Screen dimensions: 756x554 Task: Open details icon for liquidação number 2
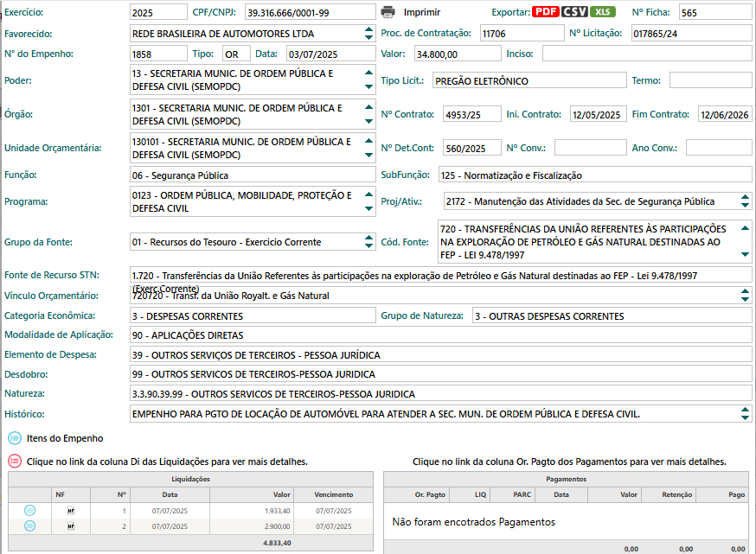(30, 525)
